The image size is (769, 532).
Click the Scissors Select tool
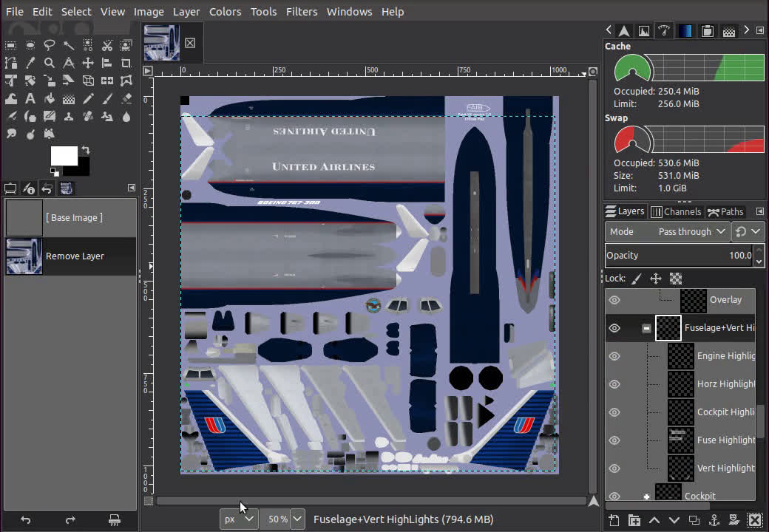click(x=107, y=45)
